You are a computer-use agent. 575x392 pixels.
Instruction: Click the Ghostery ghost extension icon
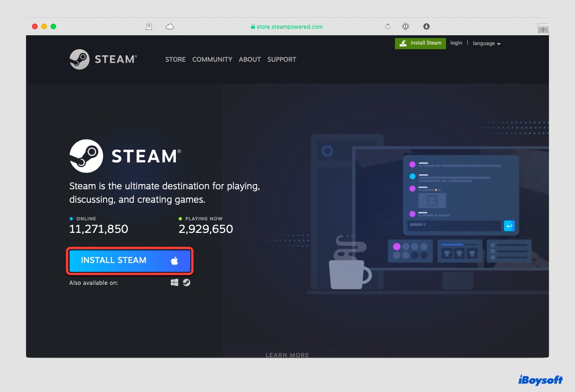coord(149,26)
